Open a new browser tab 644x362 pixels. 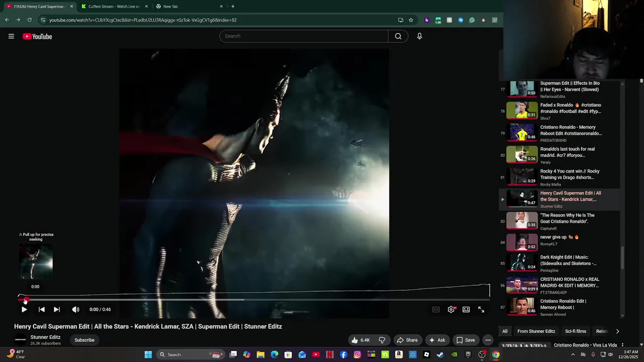[232, 7]
